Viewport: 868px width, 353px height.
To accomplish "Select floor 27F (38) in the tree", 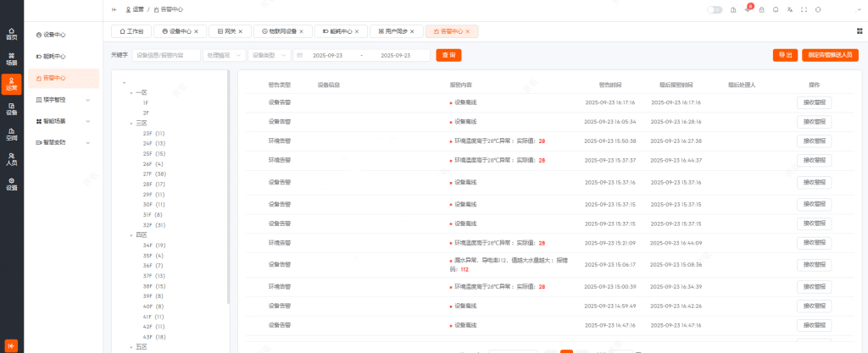I will click(x=154, y=174).
